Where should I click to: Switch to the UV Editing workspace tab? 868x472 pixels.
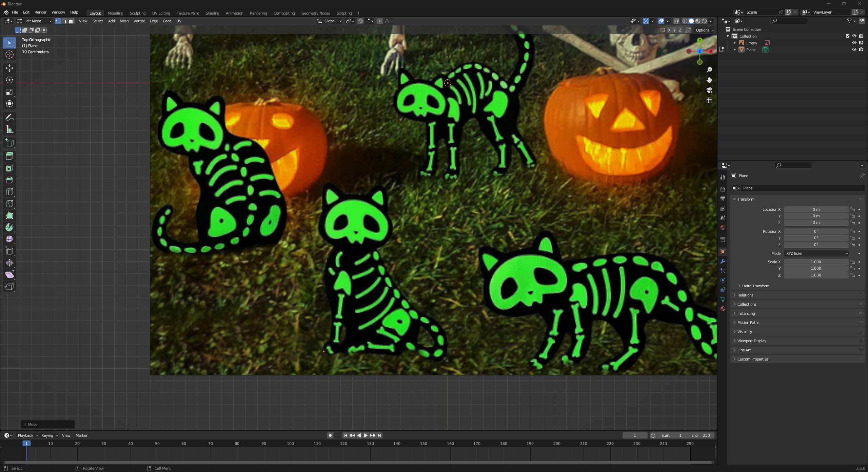tap(161, 13)
